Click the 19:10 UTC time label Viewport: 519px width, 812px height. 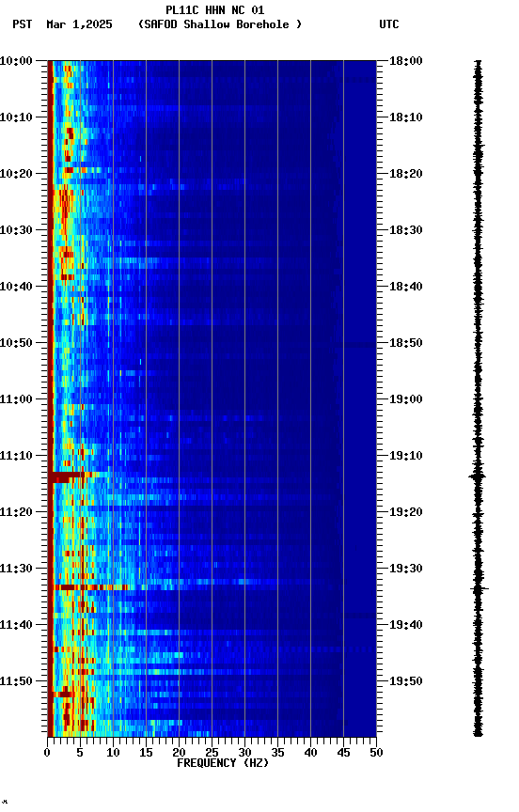coord(406,456)
